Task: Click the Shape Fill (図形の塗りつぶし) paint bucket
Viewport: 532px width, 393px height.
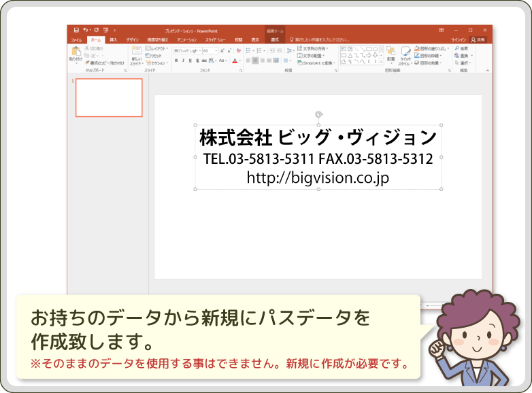Action: pos(417,48)
